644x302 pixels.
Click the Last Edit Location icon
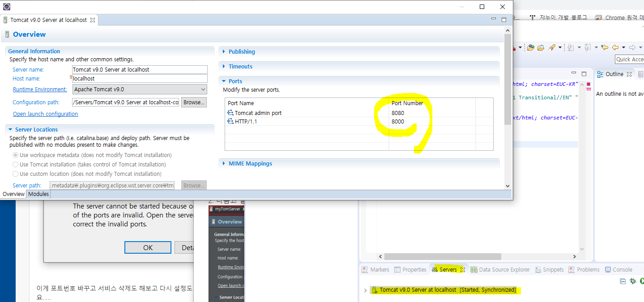tap(605, 47)
